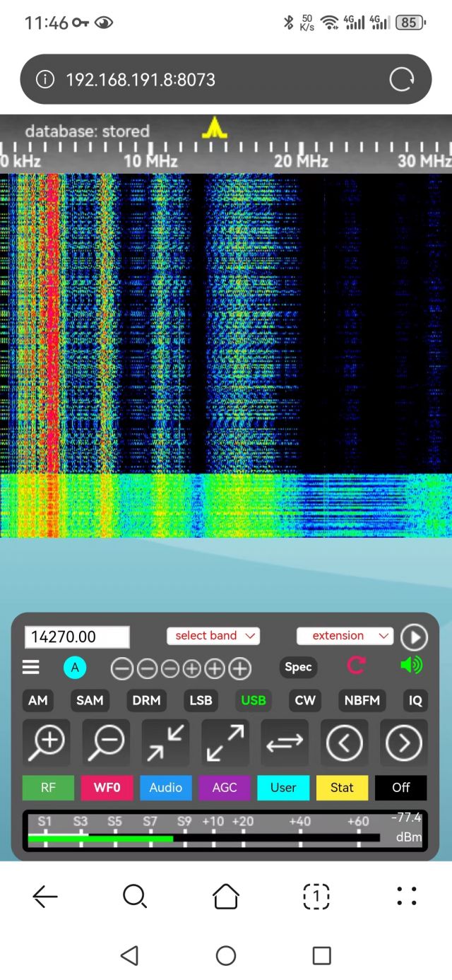Screen dimensions: 452x980
Task: Click the Off tab
Action: pyautogui.click(x=401, y=788)
